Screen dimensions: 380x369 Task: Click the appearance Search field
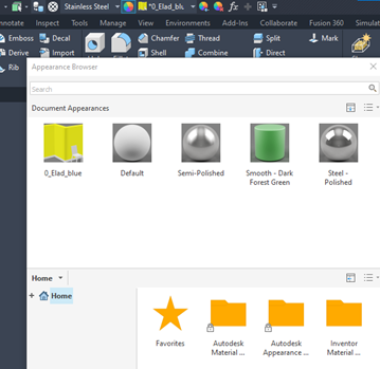point(199,89)
